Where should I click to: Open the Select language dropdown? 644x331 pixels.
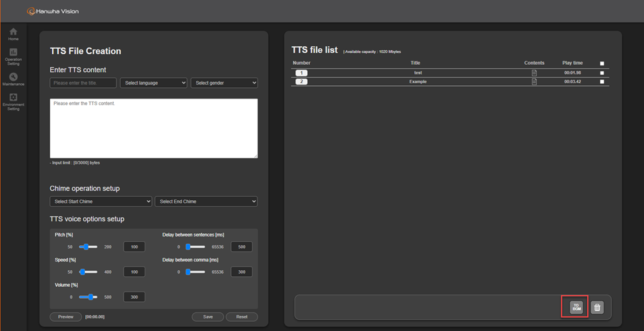click(153, 83)
